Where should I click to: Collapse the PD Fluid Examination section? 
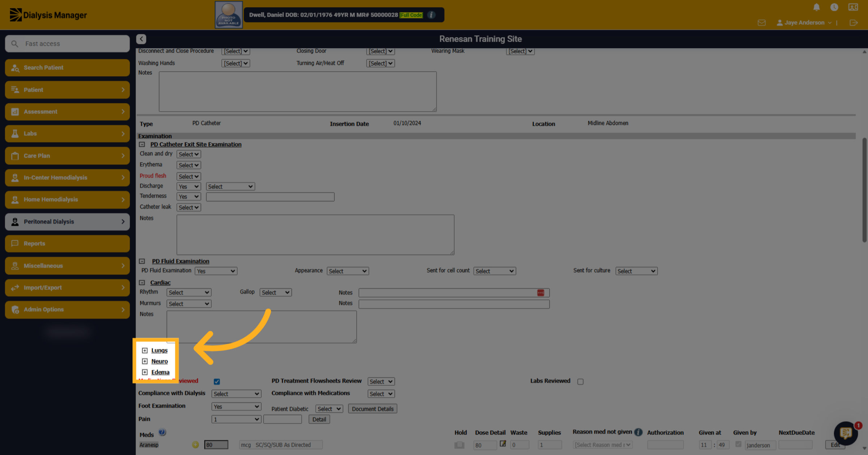(x=142, y=261)
